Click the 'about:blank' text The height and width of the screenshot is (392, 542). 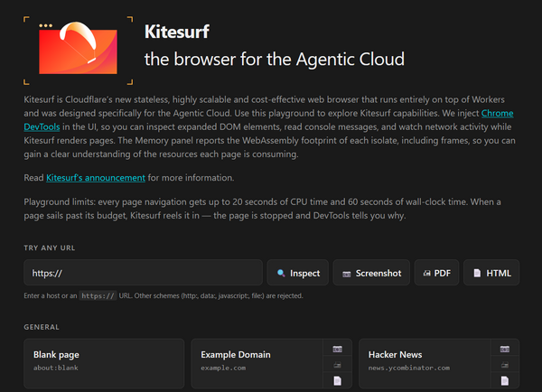[56, 368]
